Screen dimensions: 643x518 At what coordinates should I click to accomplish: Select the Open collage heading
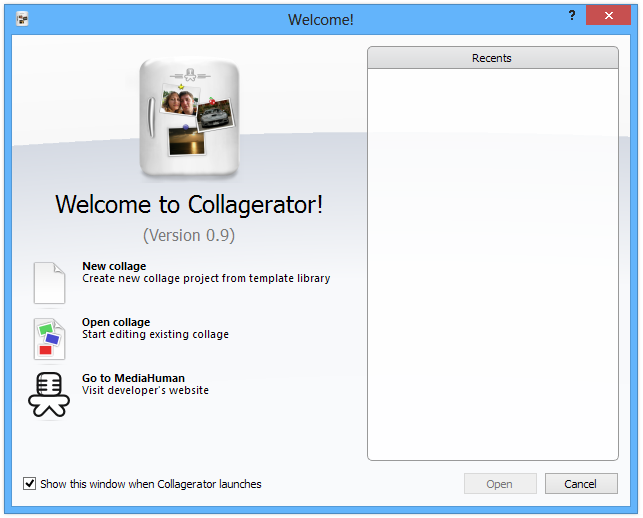(x=116, y=322)
